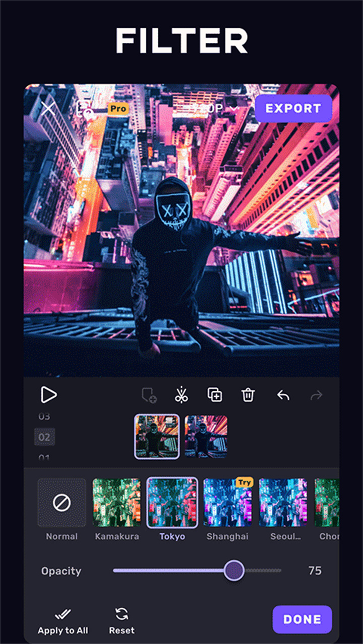Viewport: 363px width, 644px height.
Task: Select the second clip in timeline
Action: point(206,436)
